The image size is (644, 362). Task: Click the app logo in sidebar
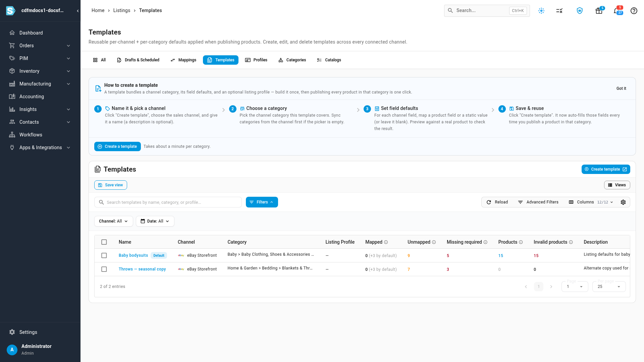click(11, 11)
